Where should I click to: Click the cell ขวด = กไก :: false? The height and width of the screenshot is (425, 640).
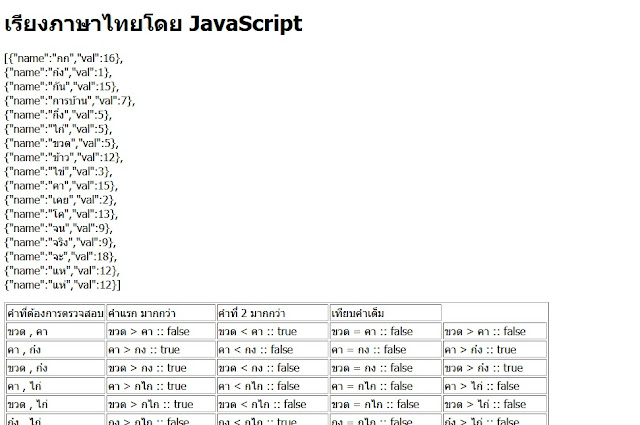[386, 404]
